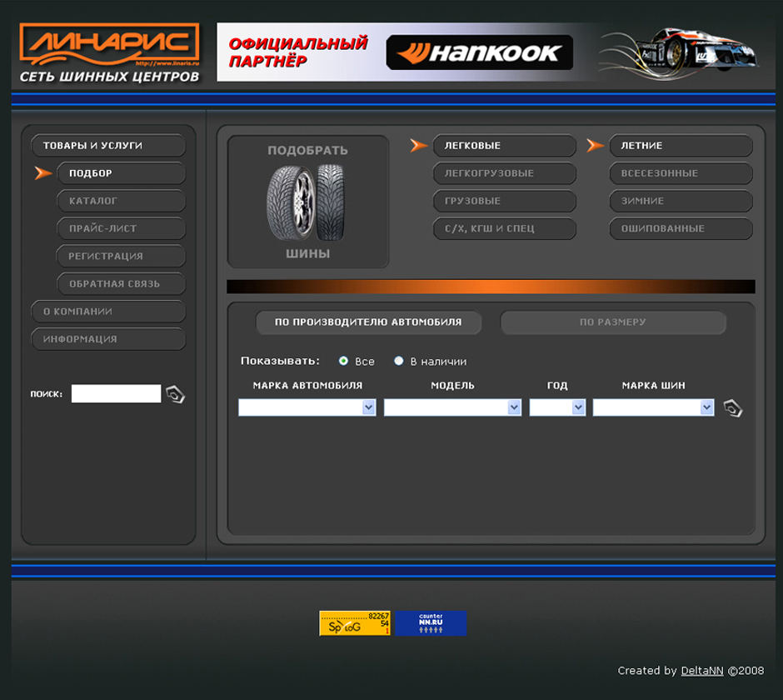
Task: Switch to 'По размеру' tab
Action: pos(613,322)
